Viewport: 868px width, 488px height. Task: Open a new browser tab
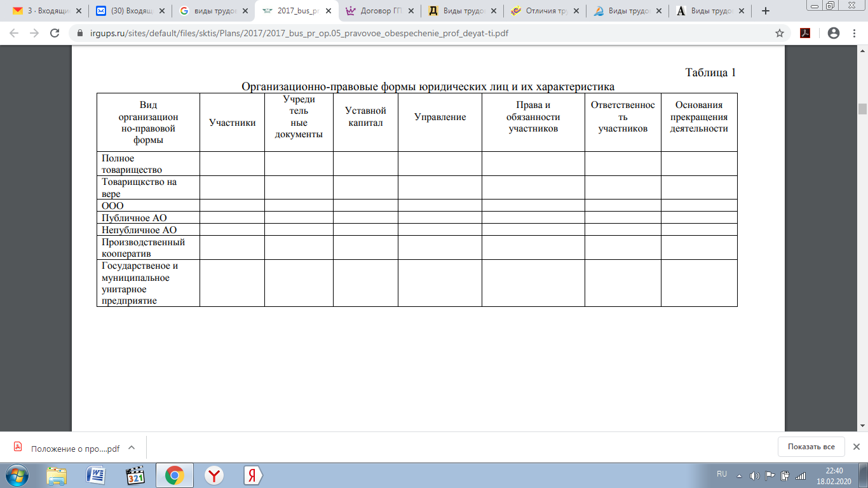(765, 11)
